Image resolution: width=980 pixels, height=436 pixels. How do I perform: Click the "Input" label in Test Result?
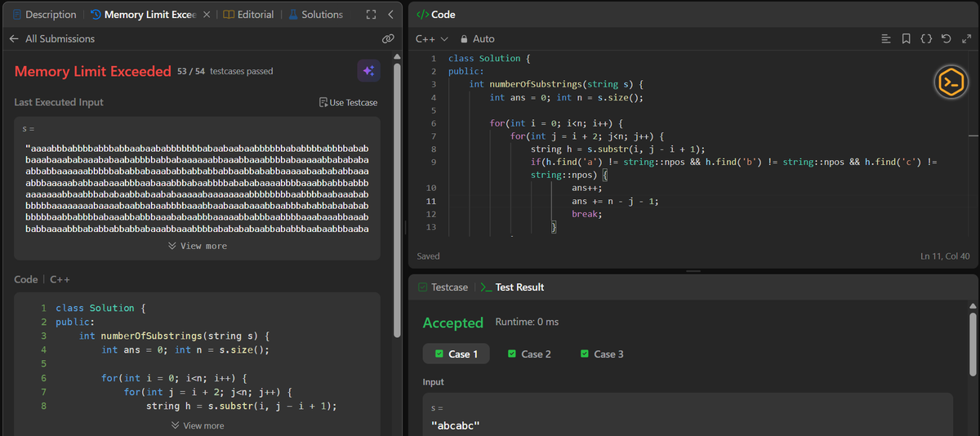click(x=434, y=382)
